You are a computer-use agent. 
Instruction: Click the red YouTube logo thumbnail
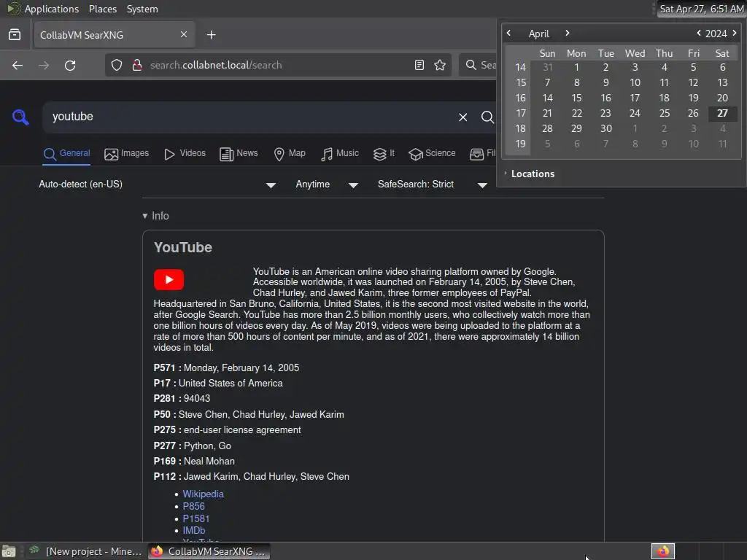click(169, 279)
